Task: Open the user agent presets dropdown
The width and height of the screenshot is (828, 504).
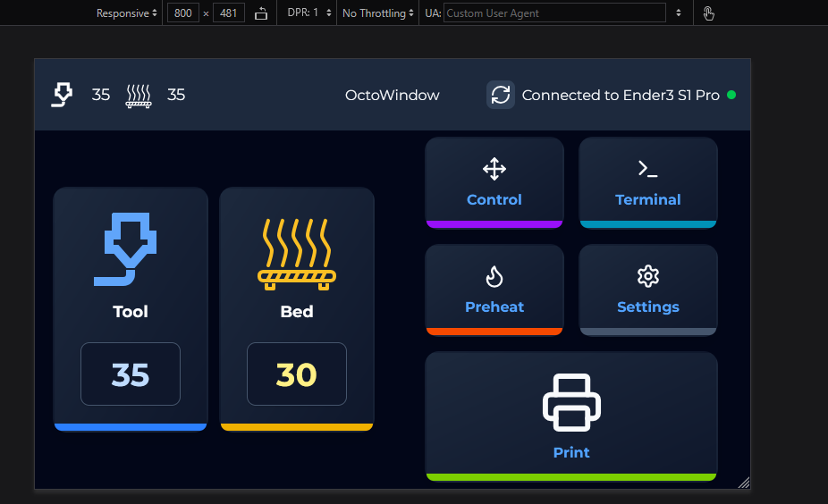Action: coord(679,13)
